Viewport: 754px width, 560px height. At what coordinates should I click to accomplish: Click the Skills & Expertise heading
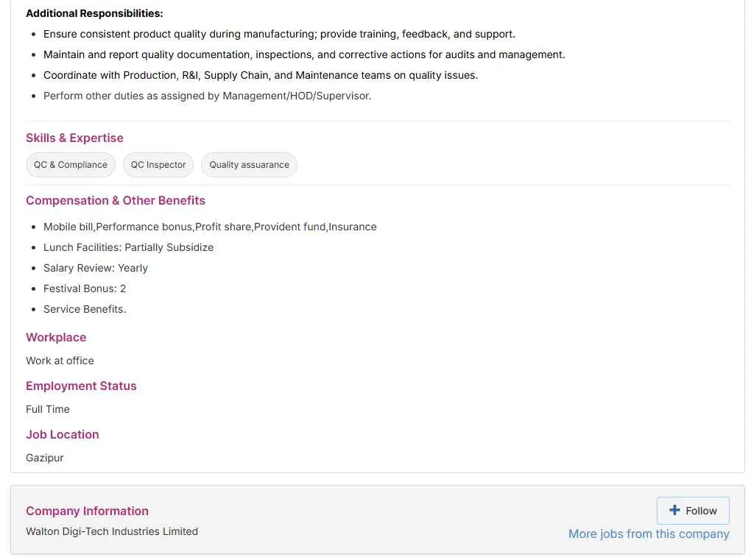(x=74, y=138)
